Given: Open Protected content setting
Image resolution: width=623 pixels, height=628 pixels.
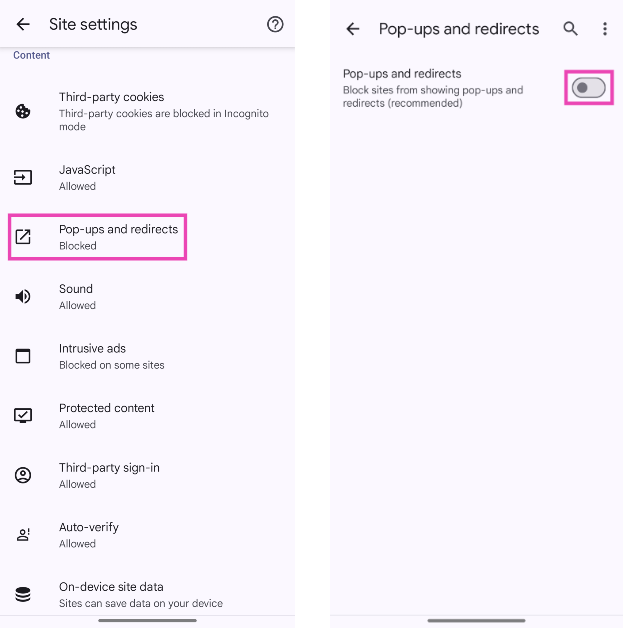Looking at the screenshot, I should pos(106,415).
